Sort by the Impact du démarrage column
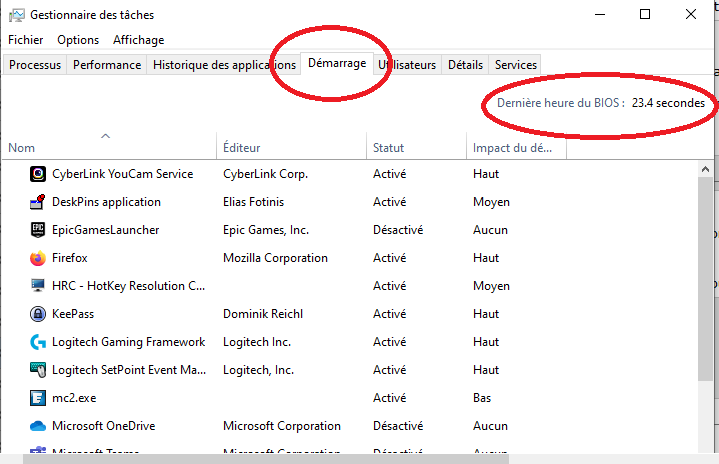This screenshot has width=719, height=464. (x=516, y=148)
